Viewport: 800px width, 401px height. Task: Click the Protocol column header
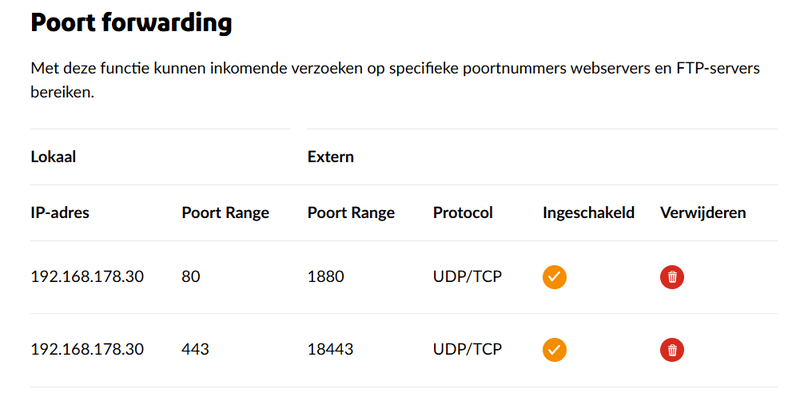[x=463, y=213]
